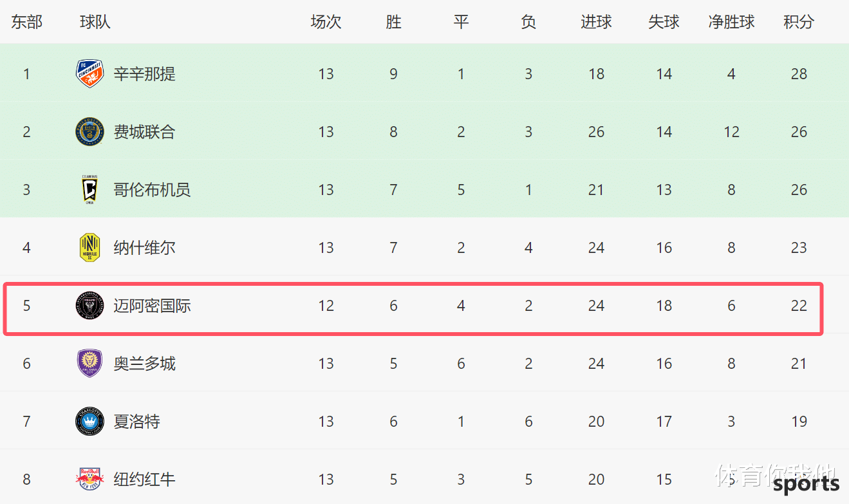The width and height of the screenshot is (849, 504).
Task: Click the Orlando City purple lion logo
Action: click(89, 363)
